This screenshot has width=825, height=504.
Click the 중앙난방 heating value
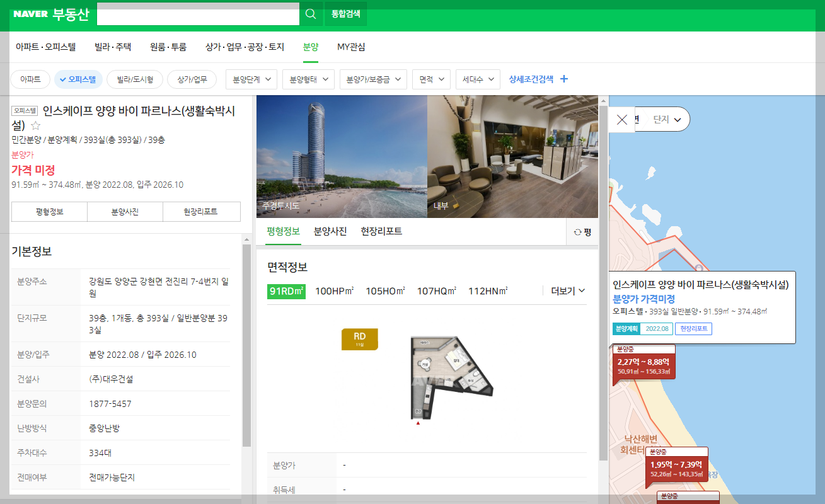[x=104, y=428]
